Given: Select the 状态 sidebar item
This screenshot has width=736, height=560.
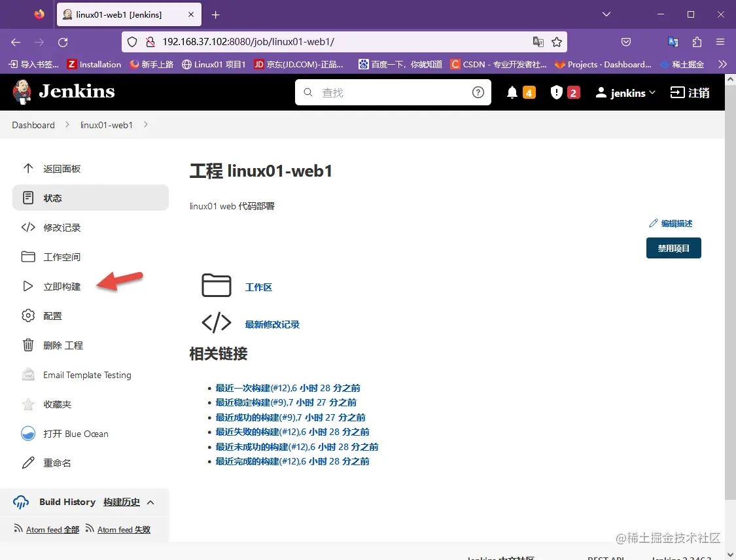Looking at the screenshot, I should (x=90, y=198).
